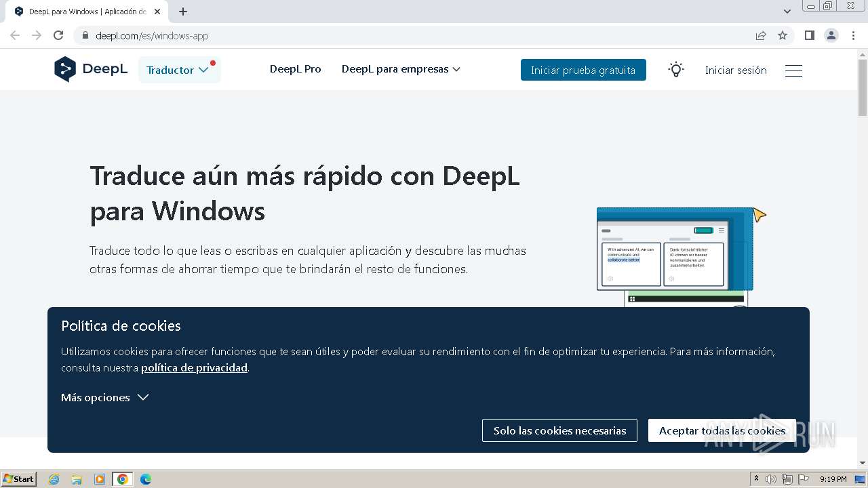Screen dimensions: 868x488
Task: Click the Chrome taskbar icon
Action: coord(123,479)
